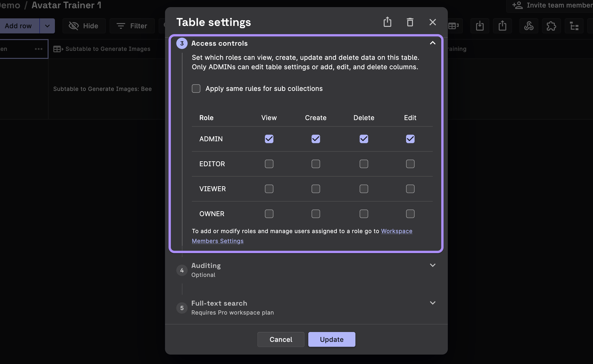Screen dimensions: 593x364
Task: Check the EDITOR View permission box
Action: click(x=269, y=164)
